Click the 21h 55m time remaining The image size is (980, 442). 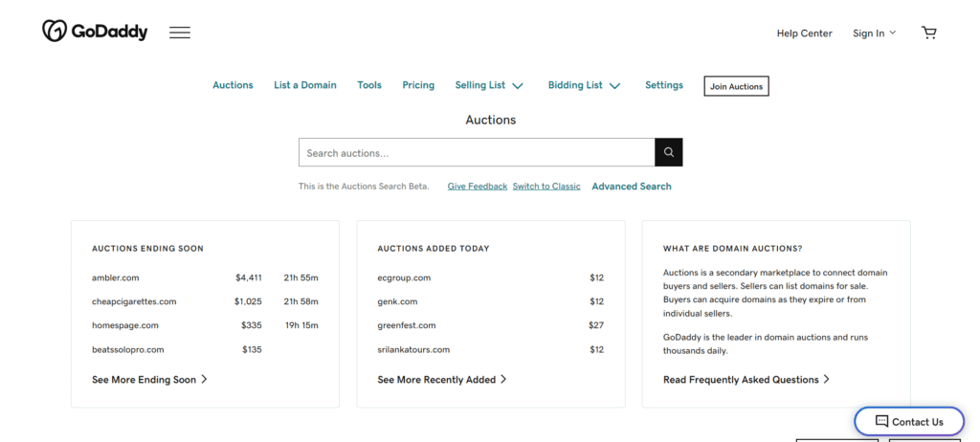(x=301, y=277)
